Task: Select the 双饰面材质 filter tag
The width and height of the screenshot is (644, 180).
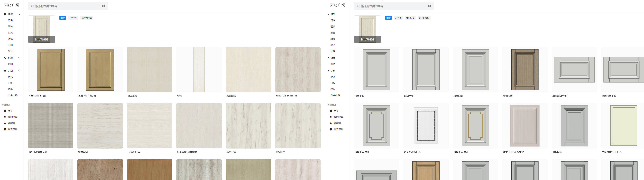Action: [87, 18]
